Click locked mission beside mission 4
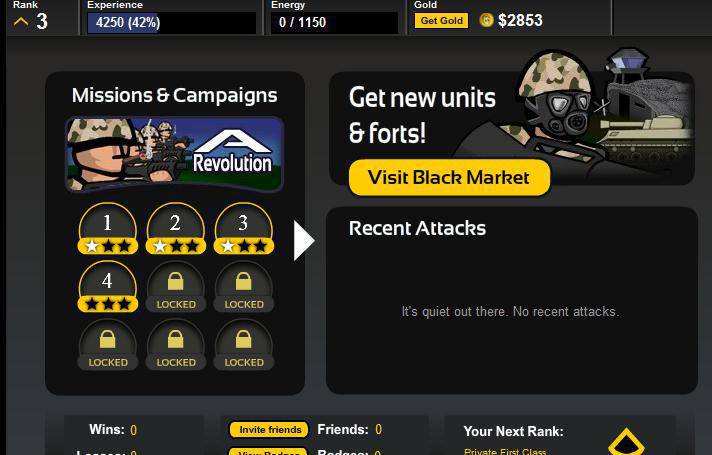The height and width of the screenshot is (455, 712). [x=176, y=287]
